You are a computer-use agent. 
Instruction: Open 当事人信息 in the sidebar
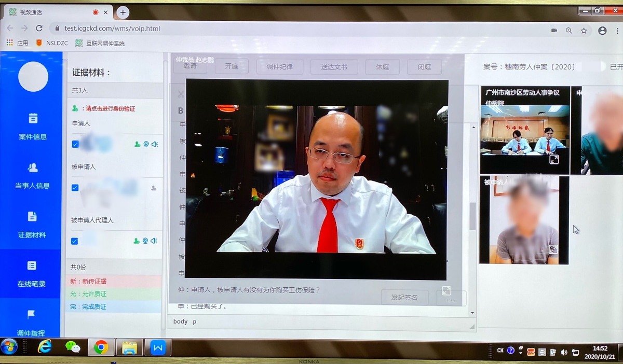[x=33, y=175]
